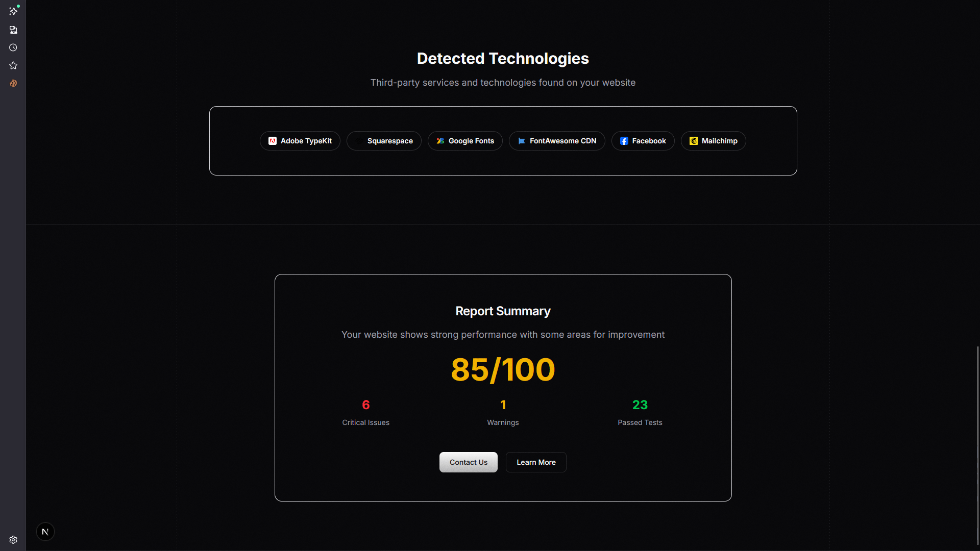
Task: Click the Facebook logo icon
Action: 624,141
